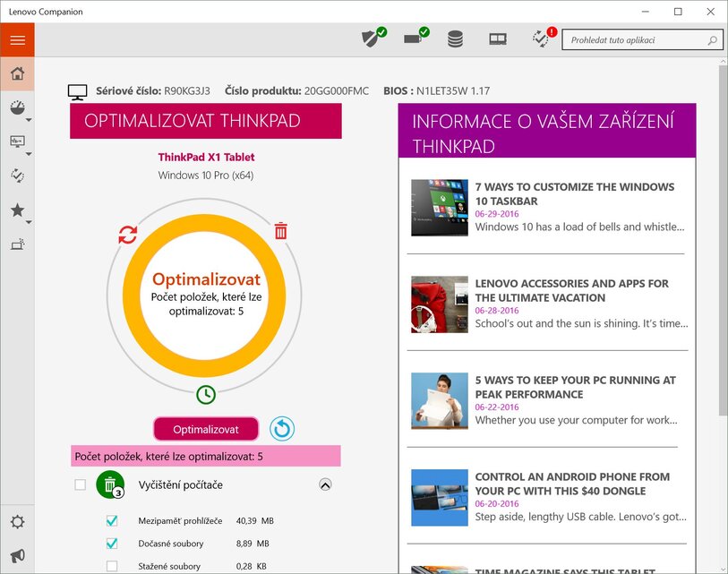Enable Stažené soubory cleanup option
The width and height of the screenshot is (728, 574).
coord(112,566)
